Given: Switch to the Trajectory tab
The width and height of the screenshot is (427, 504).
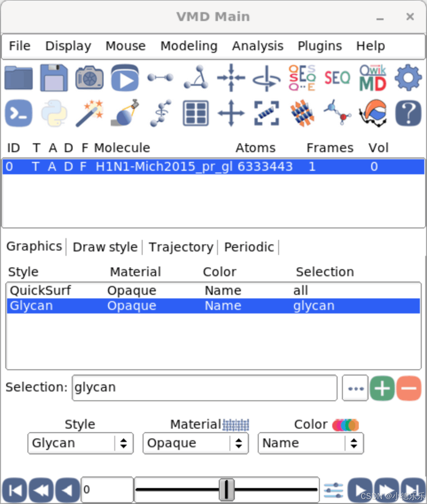Looking at the screenshot, I should pyautogui.click(x=181, y=247).
